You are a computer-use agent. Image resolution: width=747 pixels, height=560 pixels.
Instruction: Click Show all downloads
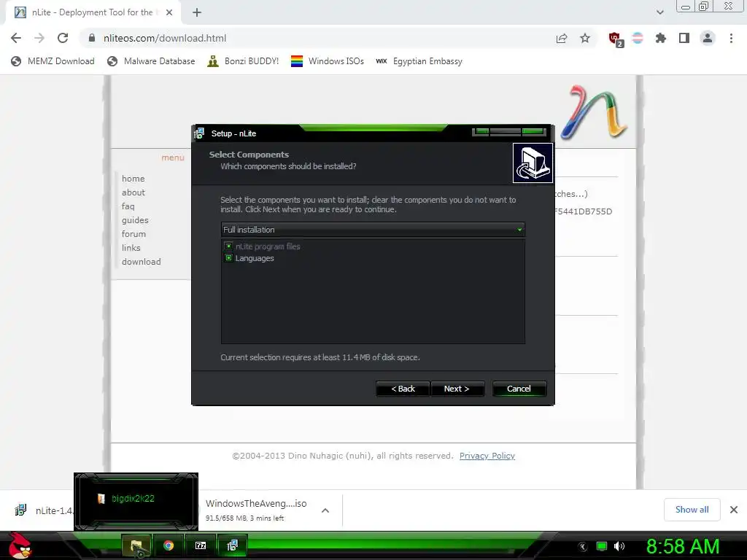692,510
